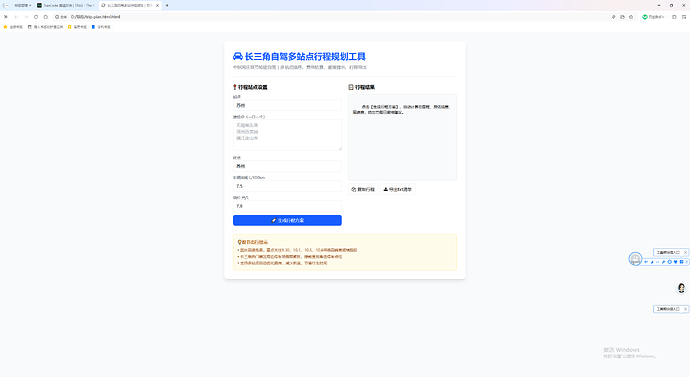Click the upper 工具箱 tooltip label
The width and height of the screenshot is (690, 377).
pyautogui.click(x=668, y=252)
